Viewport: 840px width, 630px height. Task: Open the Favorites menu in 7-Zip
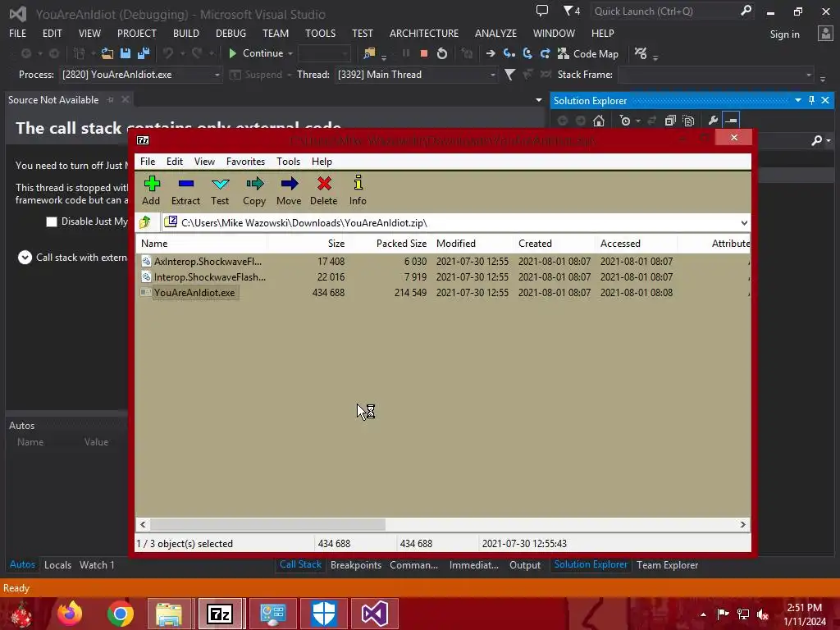(x=245, y=162)
